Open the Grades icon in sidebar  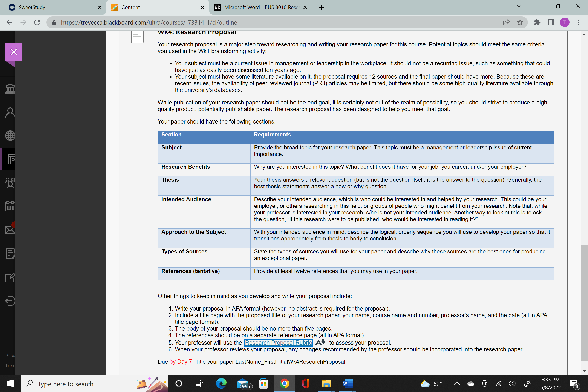(x=10, y=254)
